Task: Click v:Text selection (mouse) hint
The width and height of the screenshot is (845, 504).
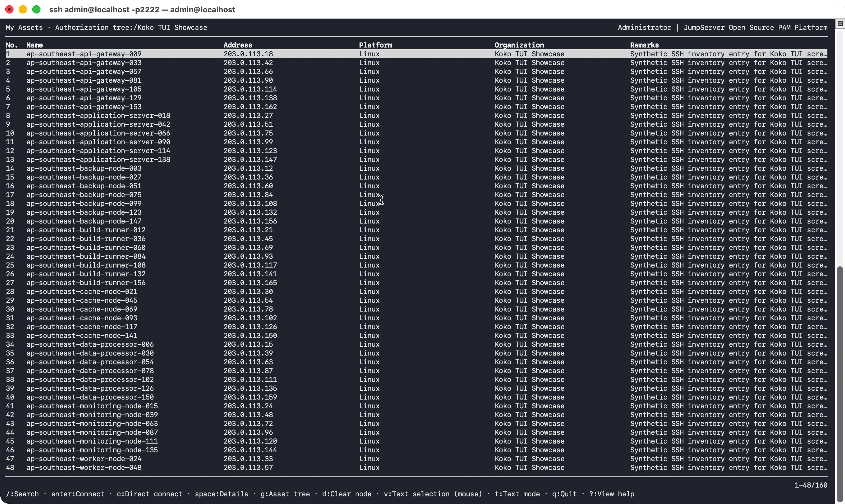Action: click(x=433, y=494)
